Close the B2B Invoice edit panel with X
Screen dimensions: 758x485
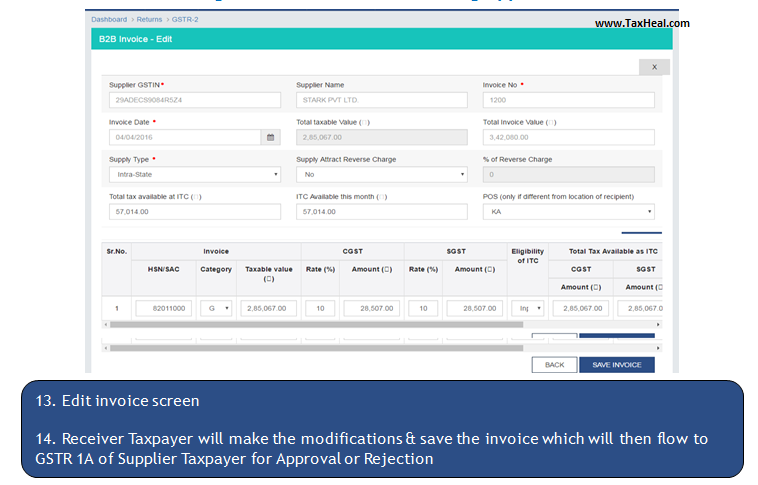pos(653,67)
